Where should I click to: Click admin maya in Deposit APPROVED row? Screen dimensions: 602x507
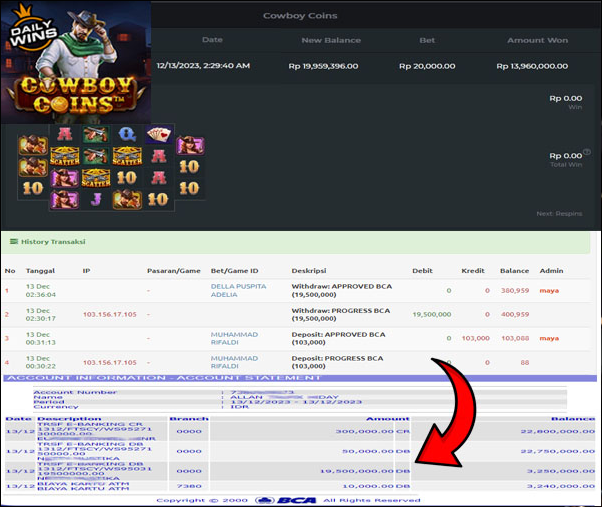tap(549, 338)
